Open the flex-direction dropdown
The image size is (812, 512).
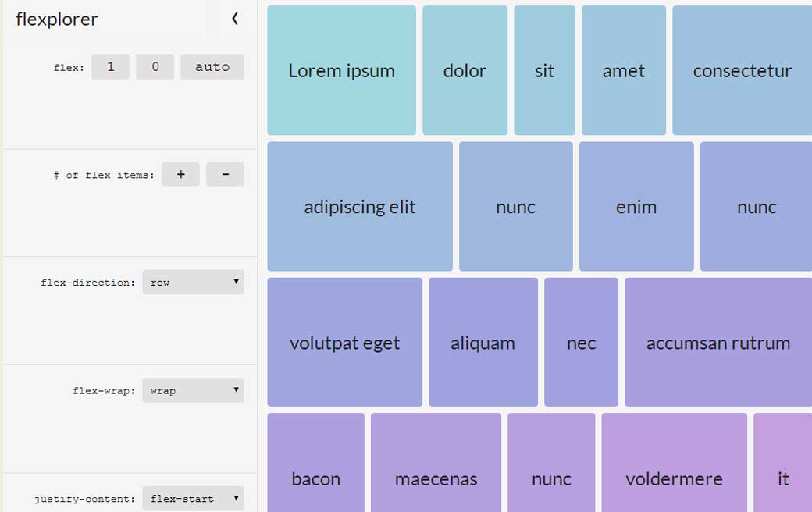coord(193,283)
